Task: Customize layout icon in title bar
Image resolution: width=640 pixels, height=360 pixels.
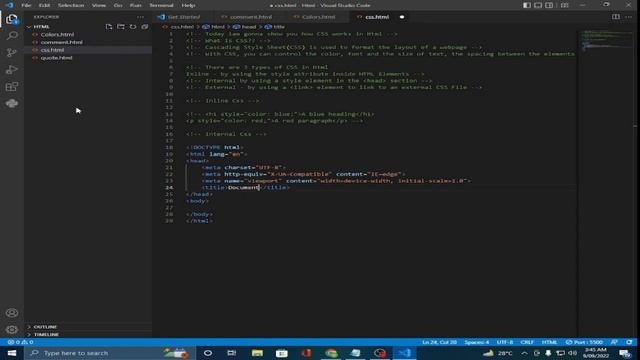Action: coord(564,5)
